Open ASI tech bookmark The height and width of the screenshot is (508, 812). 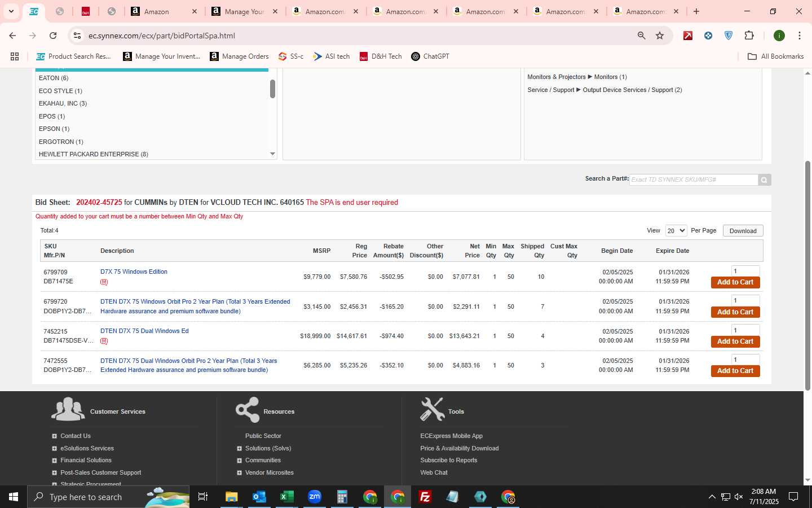pyautogui.click(x=332, y=56)
